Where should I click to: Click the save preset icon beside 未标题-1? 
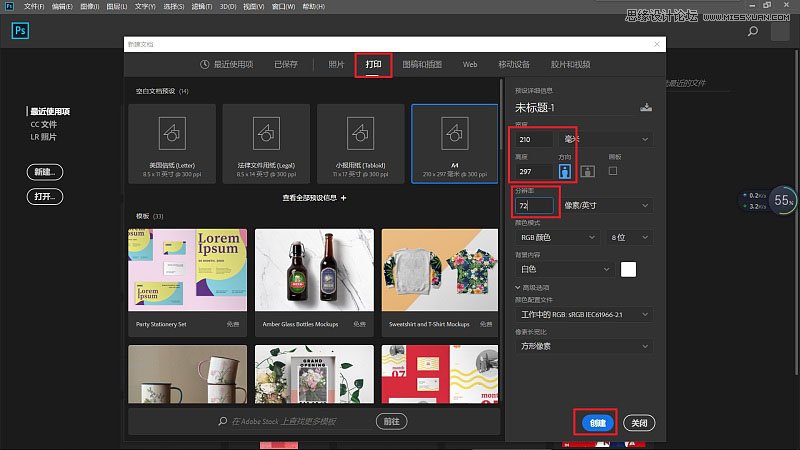[x=646, y=108]
